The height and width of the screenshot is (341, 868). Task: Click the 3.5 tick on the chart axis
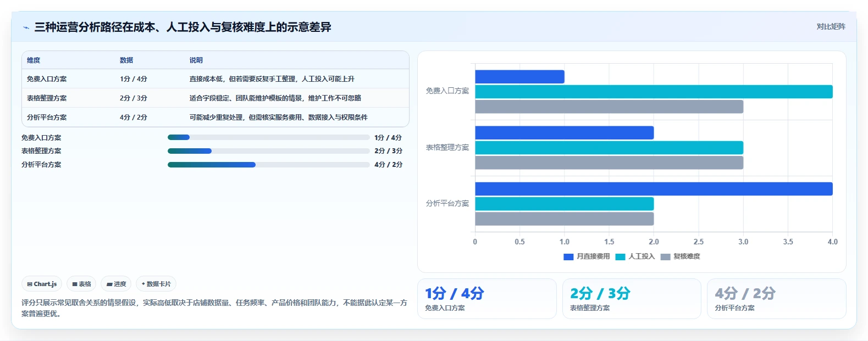[788, 242]
